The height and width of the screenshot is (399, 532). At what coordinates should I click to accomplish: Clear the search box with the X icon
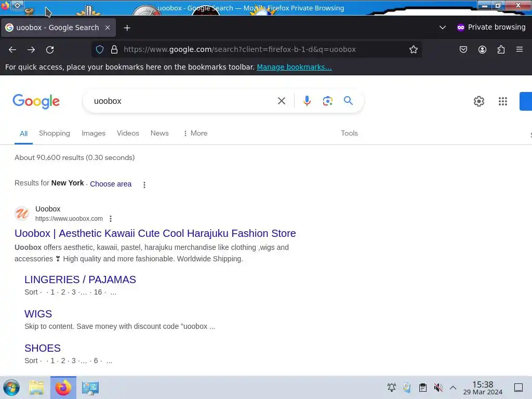coord(281,101)
